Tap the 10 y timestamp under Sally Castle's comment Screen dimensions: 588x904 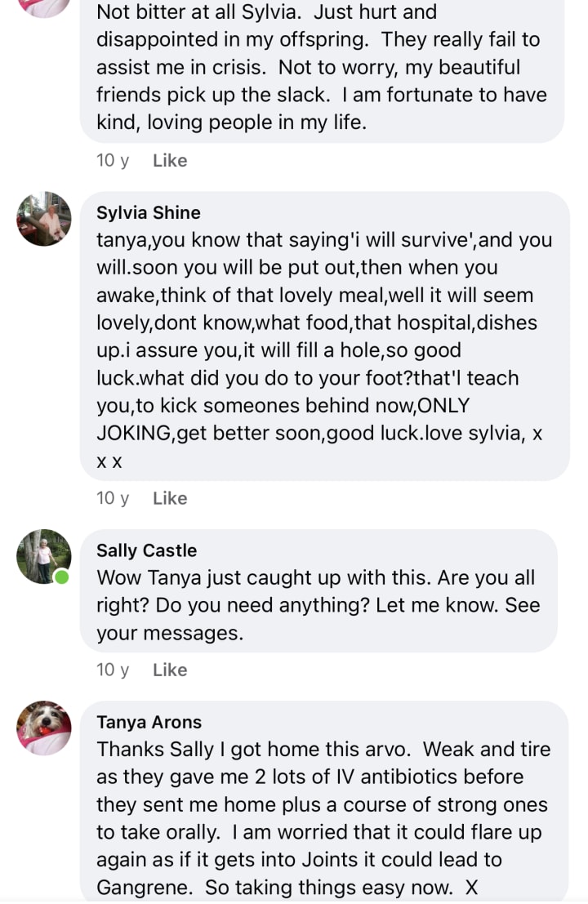tap(113, 670)
